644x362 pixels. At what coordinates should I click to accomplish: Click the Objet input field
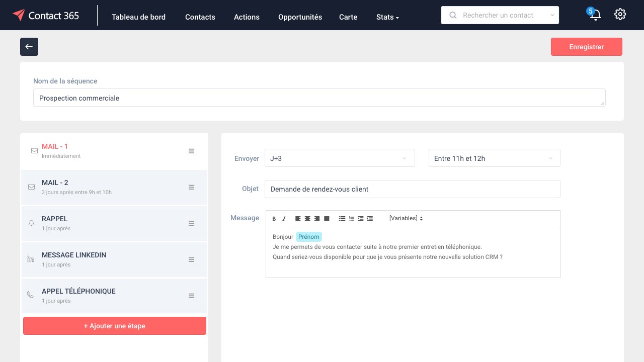pos(413,189)
